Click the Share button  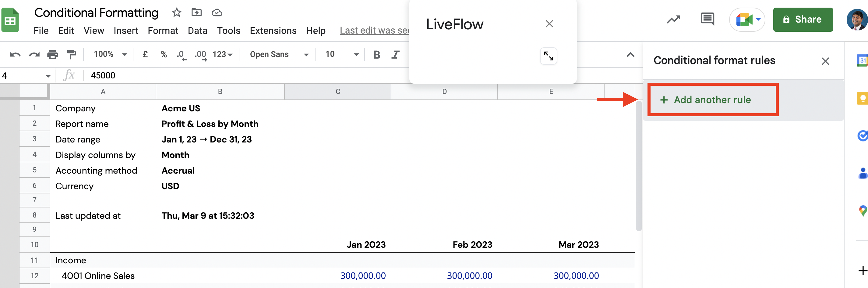click(803, 20)
